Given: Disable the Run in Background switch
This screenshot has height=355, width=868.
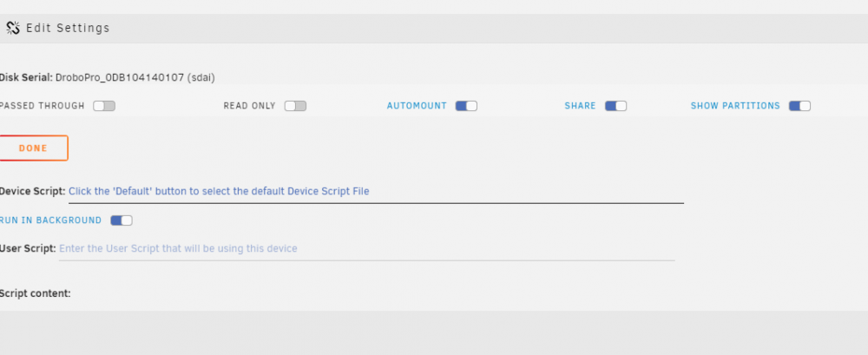Looking at the screenshot, I should (122, 220).
